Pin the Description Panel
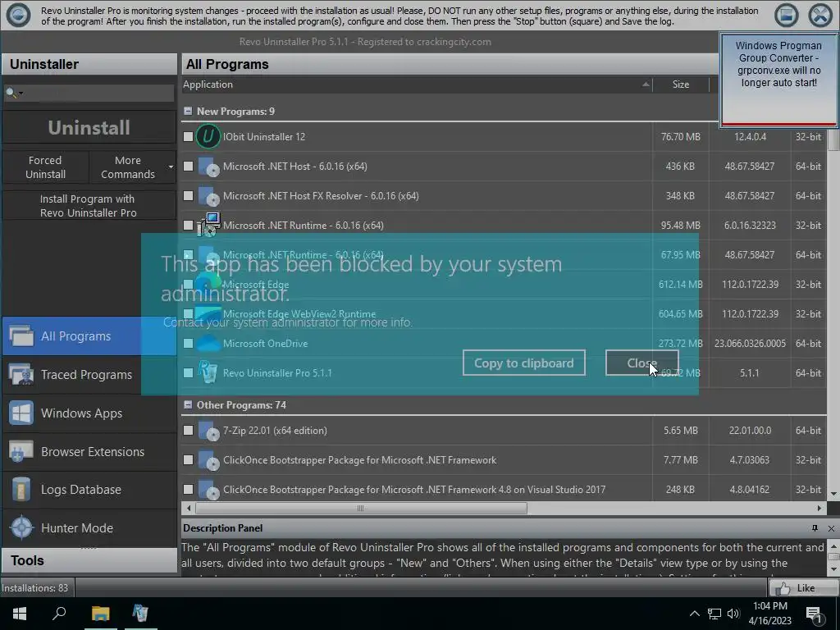This screenshot has height=630, width=840. coord(815,528)
